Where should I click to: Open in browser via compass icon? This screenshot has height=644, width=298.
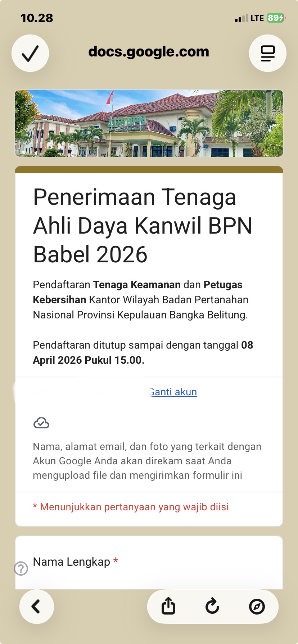click(x=257, y=607)
